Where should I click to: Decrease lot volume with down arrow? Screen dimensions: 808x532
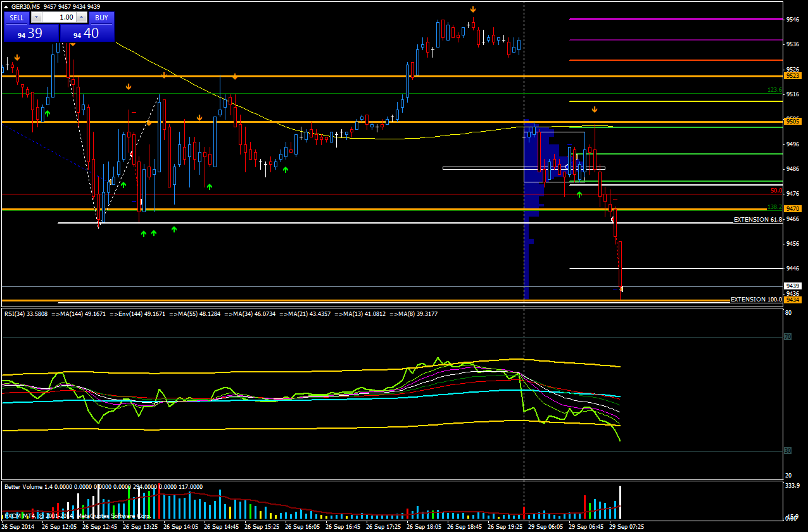coord(37,18)
